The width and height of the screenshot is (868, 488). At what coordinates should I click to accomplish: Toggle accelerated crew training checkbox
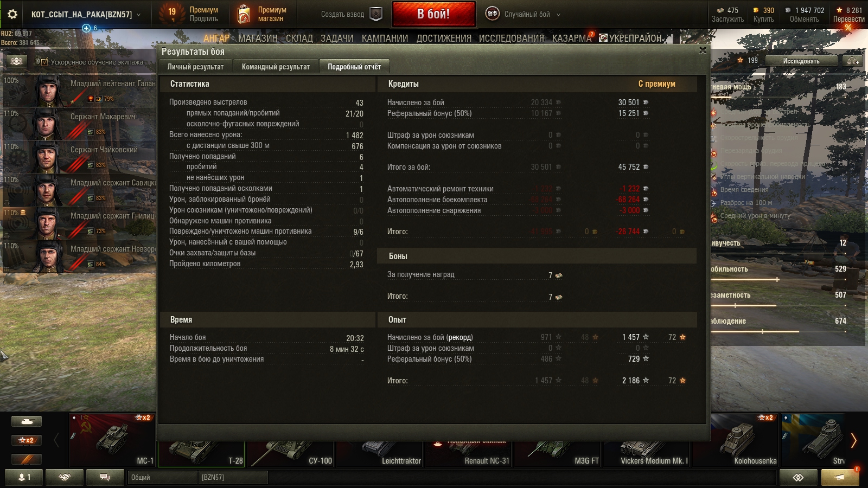pos(44,62)
